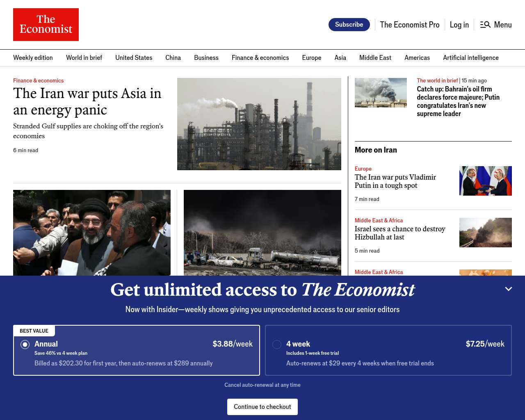Image resolution: width=525 pixels, height=420 pixels.
Task: Go to The Economist Pro
Action: point(409,25)
